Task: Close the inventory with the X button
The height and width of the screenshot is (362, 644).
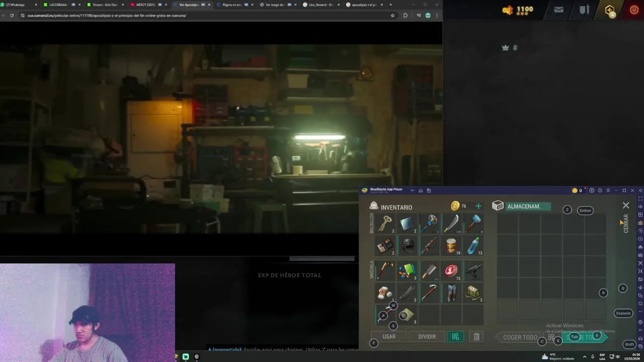Action: (x=626, y=205)
